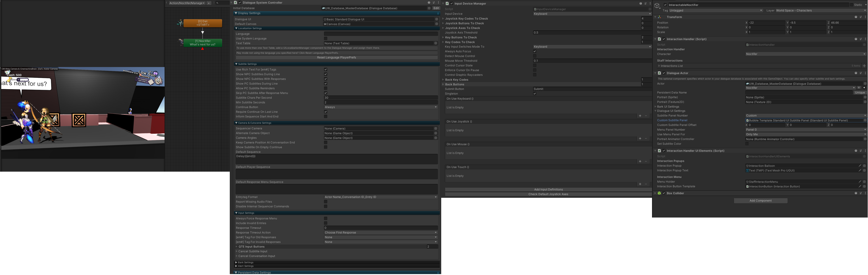
Task: Toggle Always Auto Focus checkbox
Action: (x=534, y=52)
